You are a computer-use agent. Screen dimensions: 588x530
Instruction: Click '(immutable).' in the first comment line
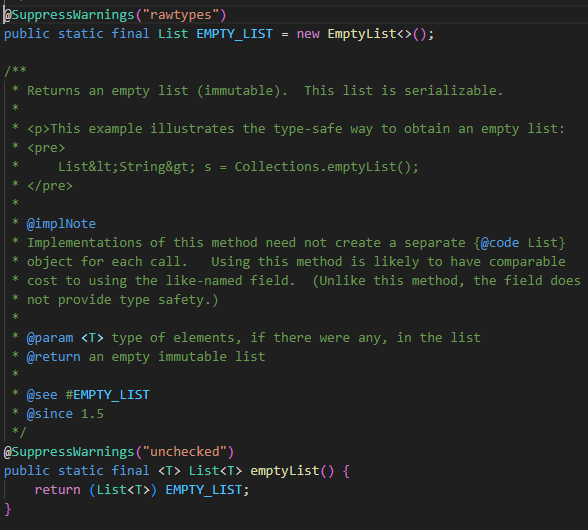(242, 90)
